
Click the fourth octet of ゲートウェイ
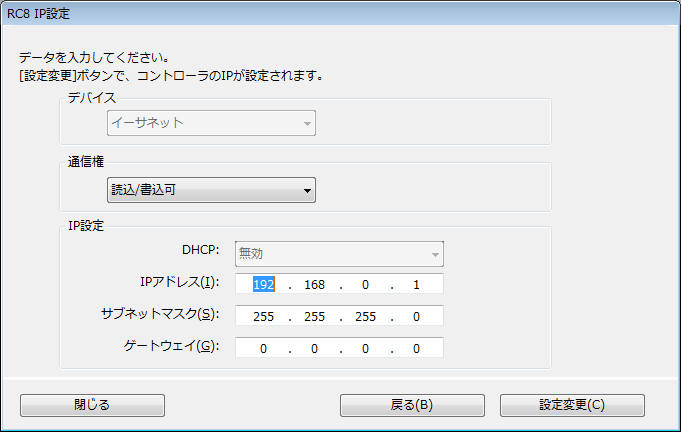click(x=414, y=349)
